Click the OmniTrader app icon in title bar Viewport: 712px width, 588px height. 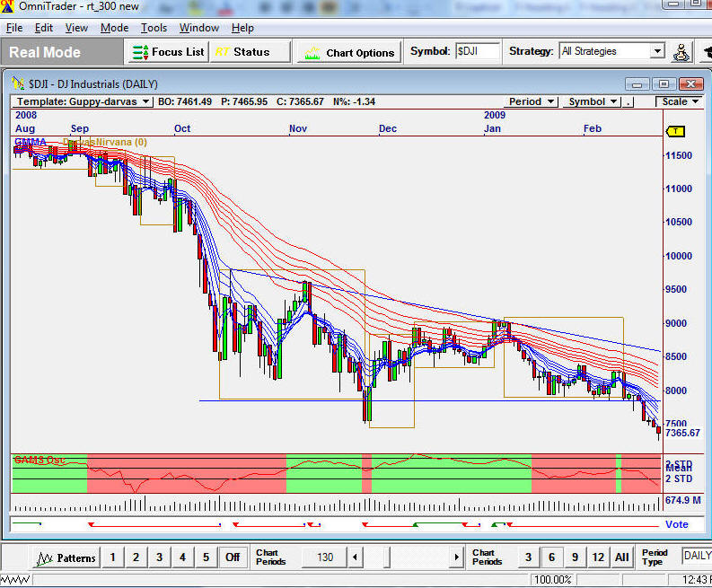coord(7,6)
